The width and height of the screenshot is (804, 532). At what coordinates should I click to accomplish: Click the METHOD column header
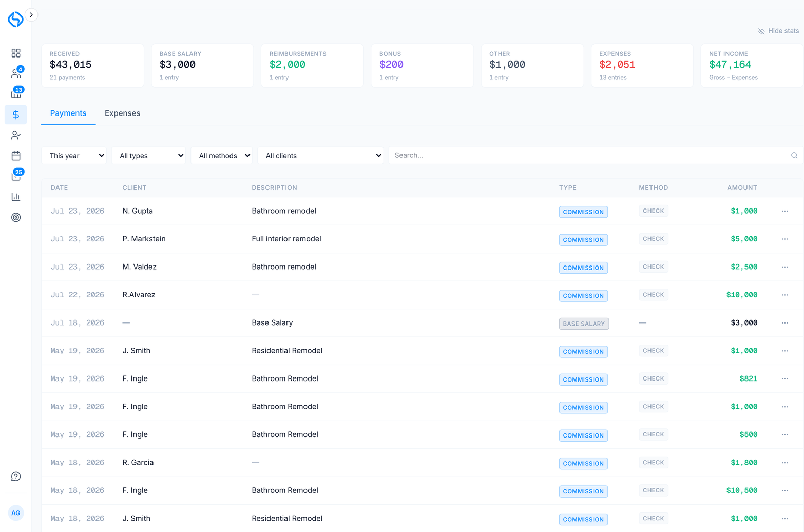(x=654, y=188)
